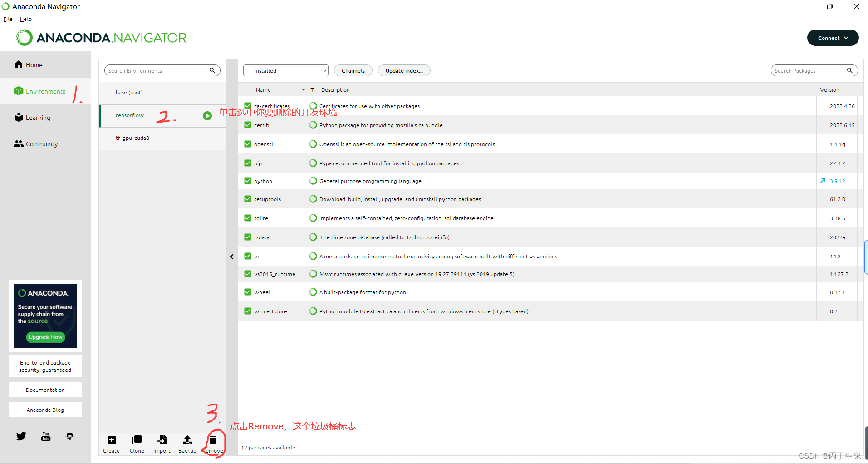The width and height of the screenshot is (868, 464).
Task: Open the Community tab
Action: point(45,144)
